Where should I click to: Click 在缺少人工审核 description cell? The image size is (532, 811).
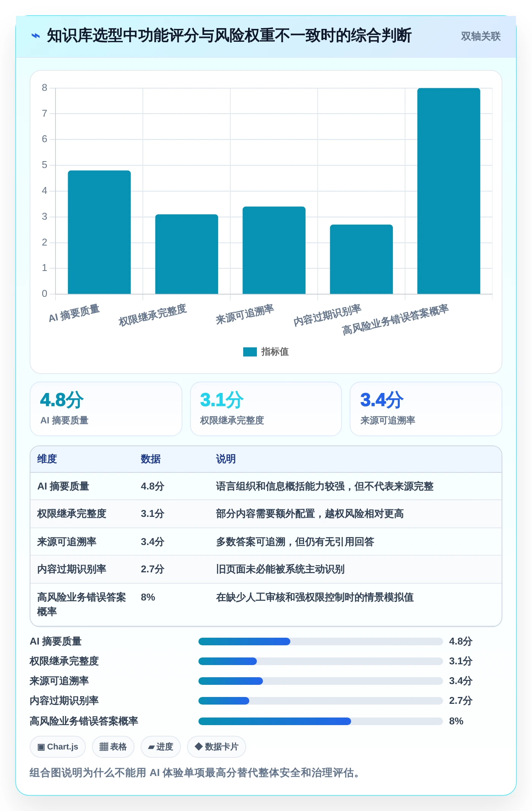tap(315, 597)
